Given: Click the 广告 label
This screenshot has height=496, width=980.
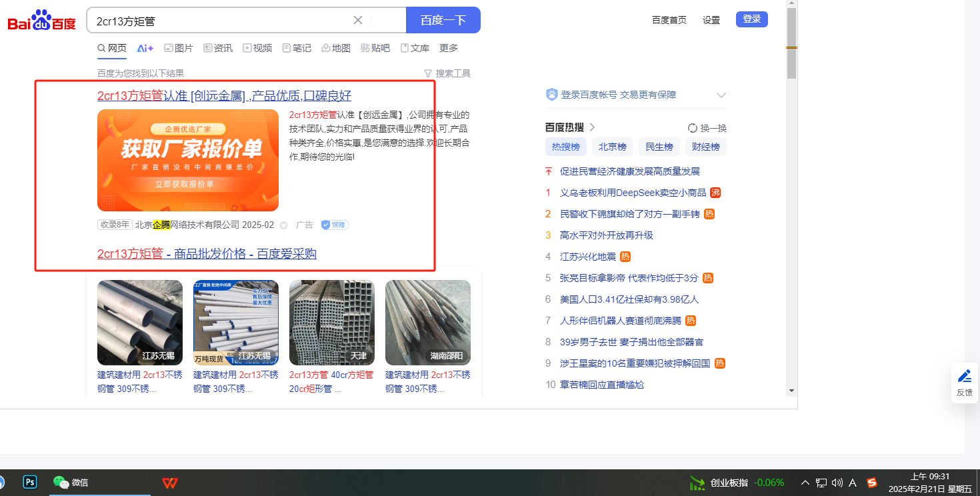Looking at the screenshot, I should click(305, 225).
